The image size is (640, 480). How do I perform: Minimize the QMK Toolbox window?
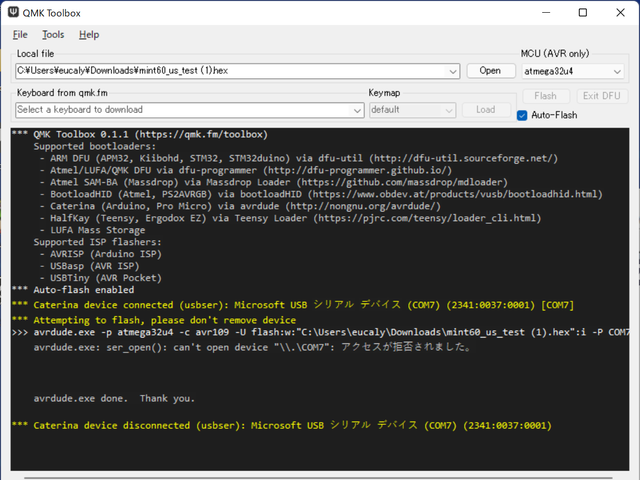[x=538, y=13]
